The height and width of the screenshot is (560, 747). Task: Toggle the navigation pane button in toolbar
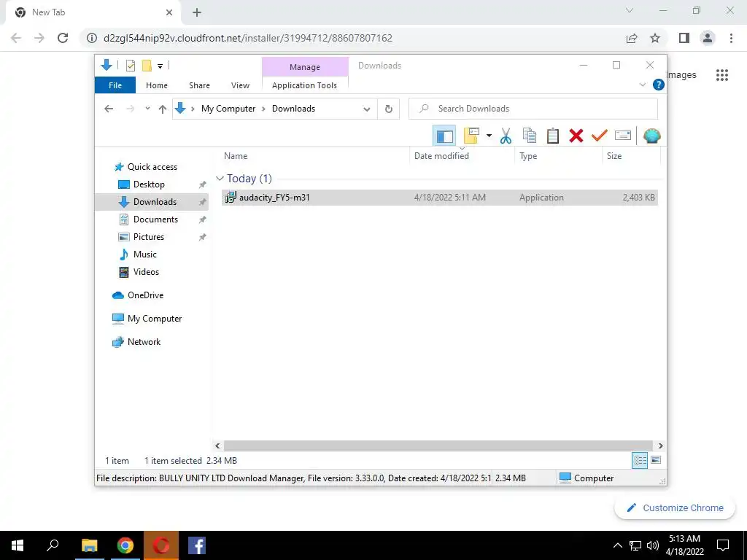[x=444, y=136]
